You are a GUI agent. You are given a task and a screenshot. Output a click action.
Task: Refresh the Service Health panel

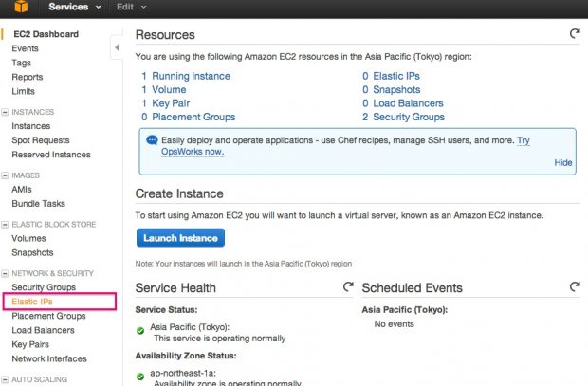click(x=348, y=286)
